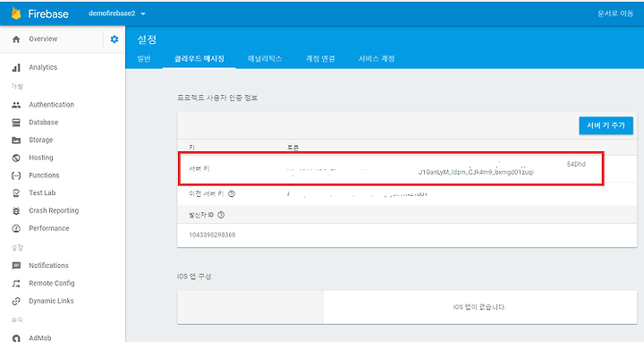
Task: Click the Performance gauge icon
Action: (x=16, y=228)
